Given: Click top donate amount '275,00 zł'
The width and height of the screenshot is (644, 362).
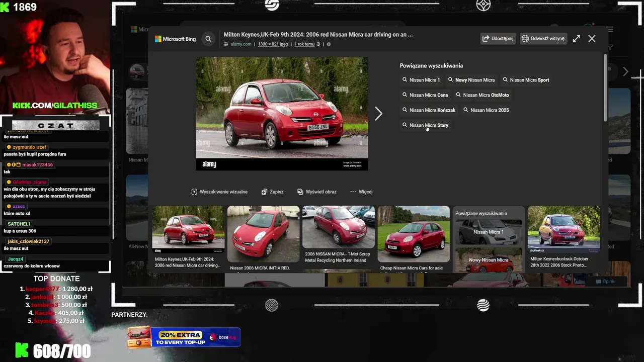Looking at the screenshot, I should pyautogui.click(x=71, y=321).
